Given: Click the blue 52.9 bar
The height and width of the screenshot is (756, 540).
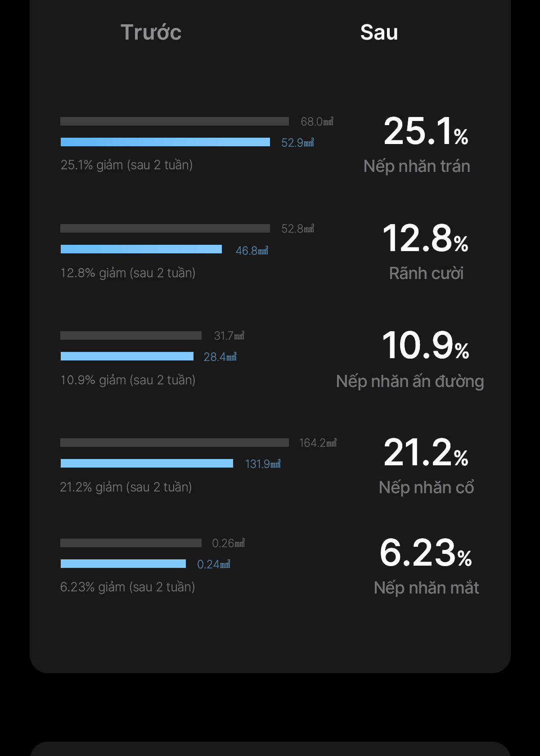Looking at the screenshot, I should [165, 142].
